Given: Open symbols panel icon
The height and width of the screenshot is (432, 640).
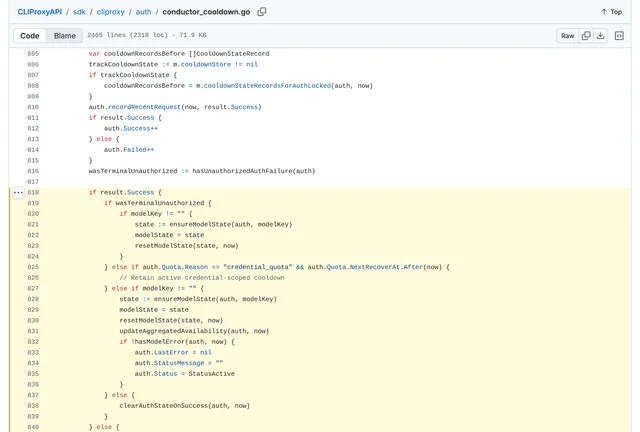Looking at the screenshot, I should point(619,36).
